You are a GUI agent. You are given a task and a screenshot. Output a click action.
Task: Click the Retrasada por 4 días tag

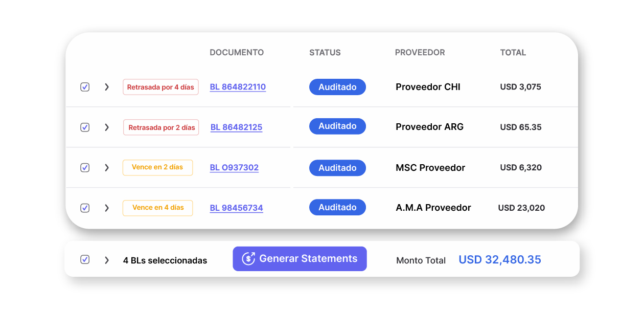pyautogui.click(x=160, y=87)
